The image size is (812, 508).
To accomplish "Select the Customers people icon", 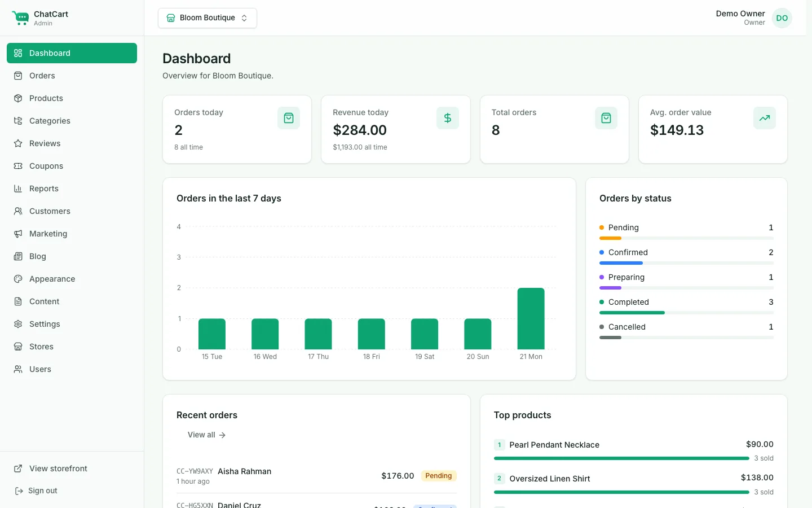I will click(x=18, y=211).
